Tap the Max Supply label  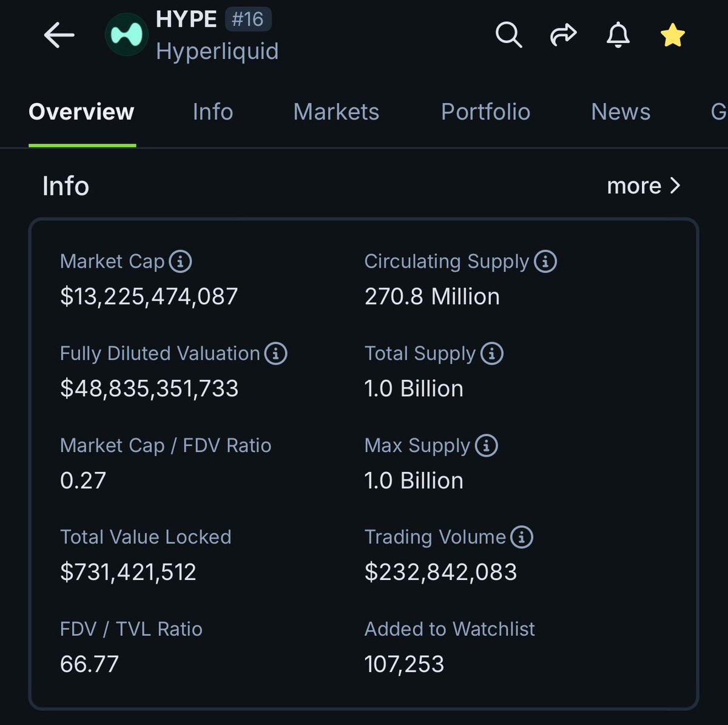[417, 445]
